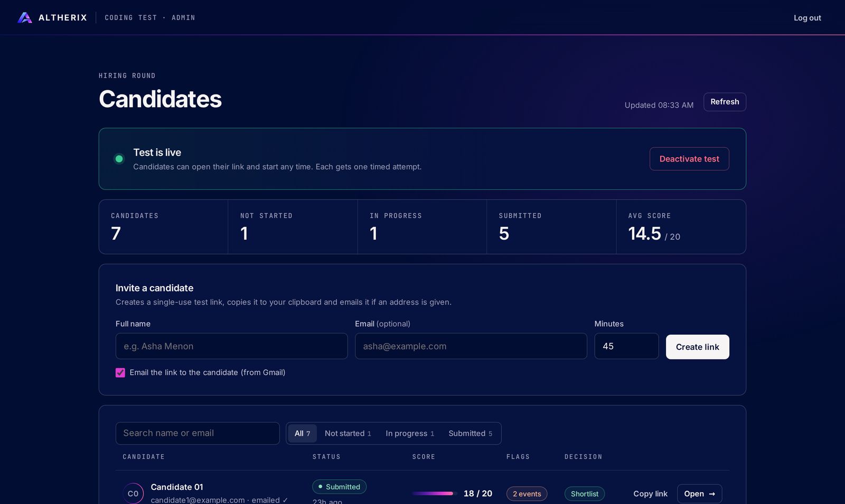Click the Candidates 7 stat card
Viewport: 845px width, 504px height.
coord(163,227)
